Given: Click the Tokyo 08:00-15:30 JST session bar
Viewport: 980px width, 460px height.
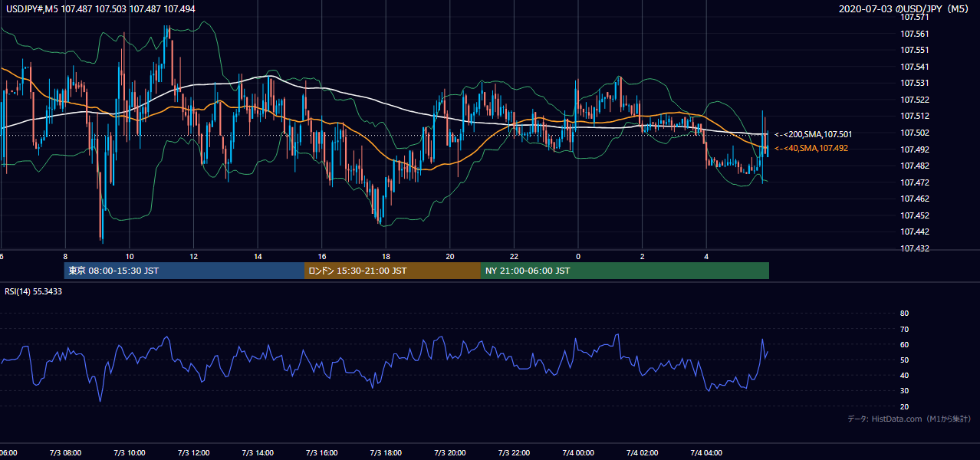Looking at the screenshot, I should (x=184, y=271).
